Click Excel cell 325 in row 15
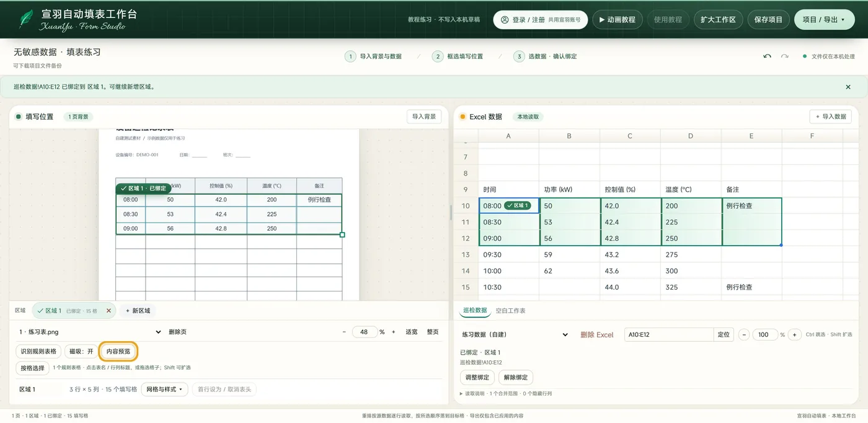868x423 pixels. point(691,287)
